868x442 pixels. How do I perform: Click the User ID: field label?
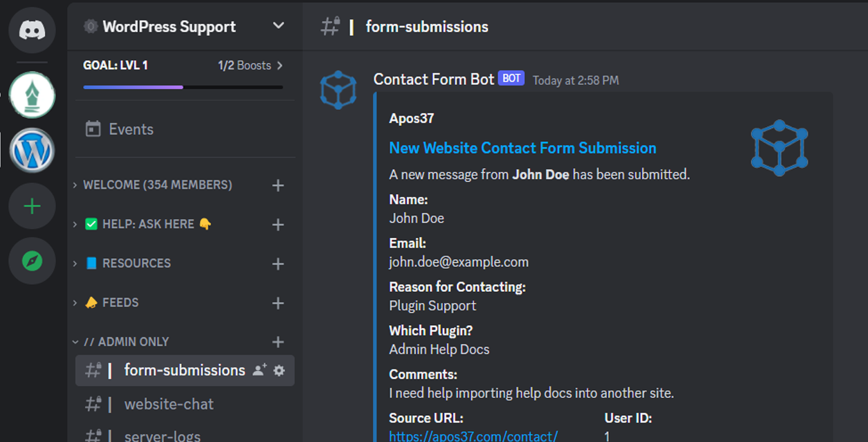pyautogui.click(x=628, y=418)
